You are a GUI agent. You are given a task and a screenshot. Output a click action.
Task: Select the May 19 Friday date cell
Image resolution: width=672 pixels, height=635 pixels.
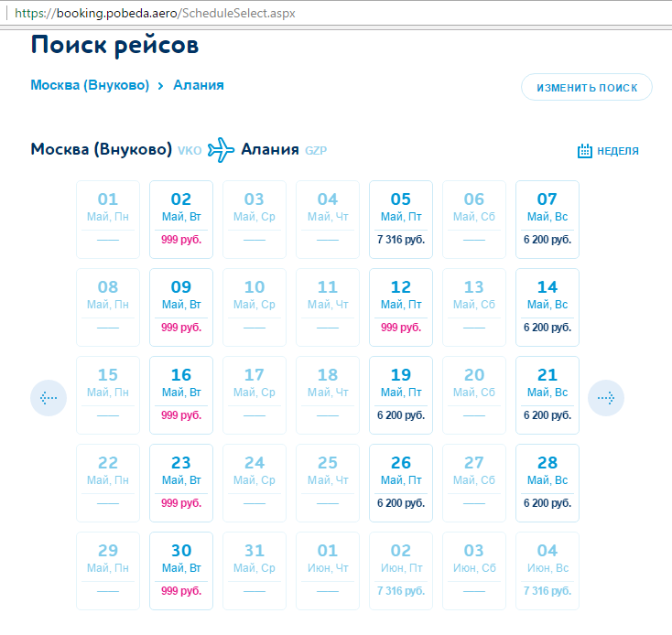click(x=401, y=395)
